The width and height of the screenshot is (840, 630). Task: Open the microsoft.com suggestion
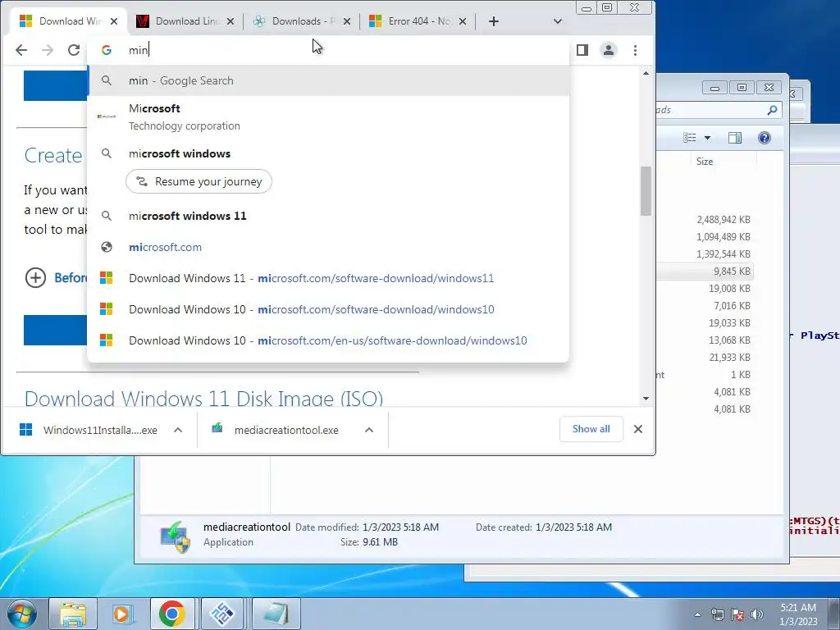pos(328,247)
